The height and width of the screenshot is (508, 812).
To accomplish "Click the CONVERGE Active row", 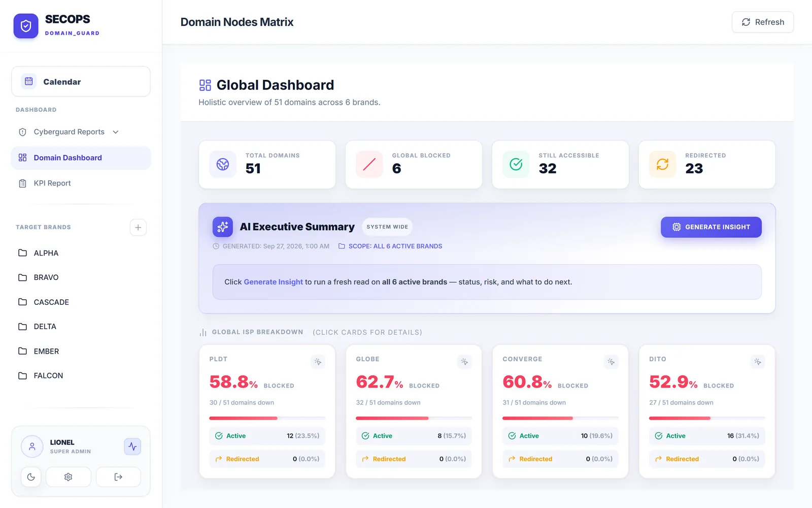I will (560, 436).
